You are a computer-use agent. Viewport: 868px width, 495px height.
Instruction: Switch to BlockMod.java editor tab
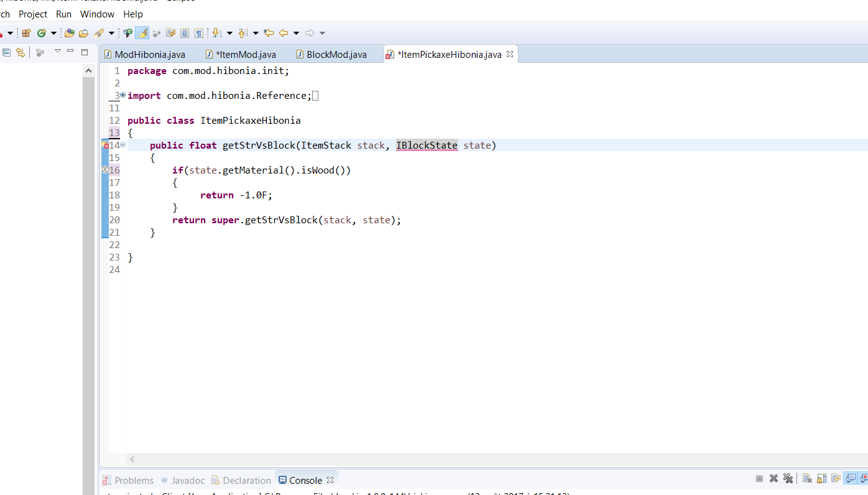tap(331, 54)
